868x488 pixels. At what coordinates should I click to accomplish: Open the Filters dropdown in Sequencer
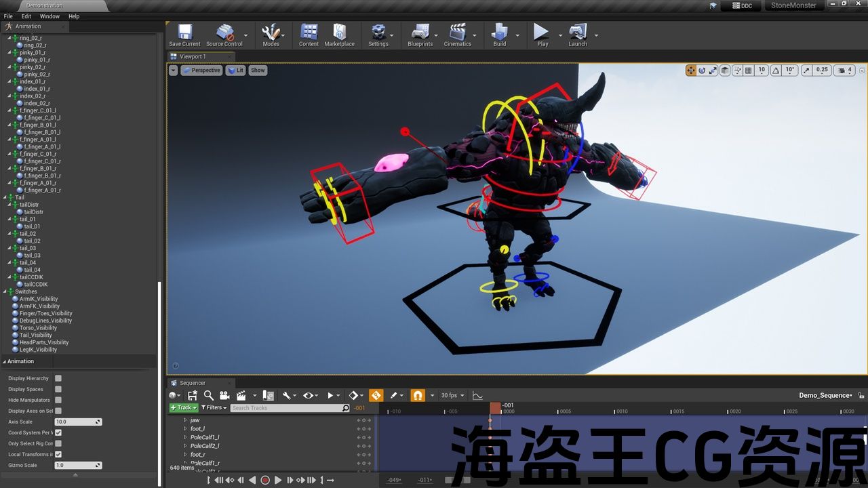coord(214,407)
